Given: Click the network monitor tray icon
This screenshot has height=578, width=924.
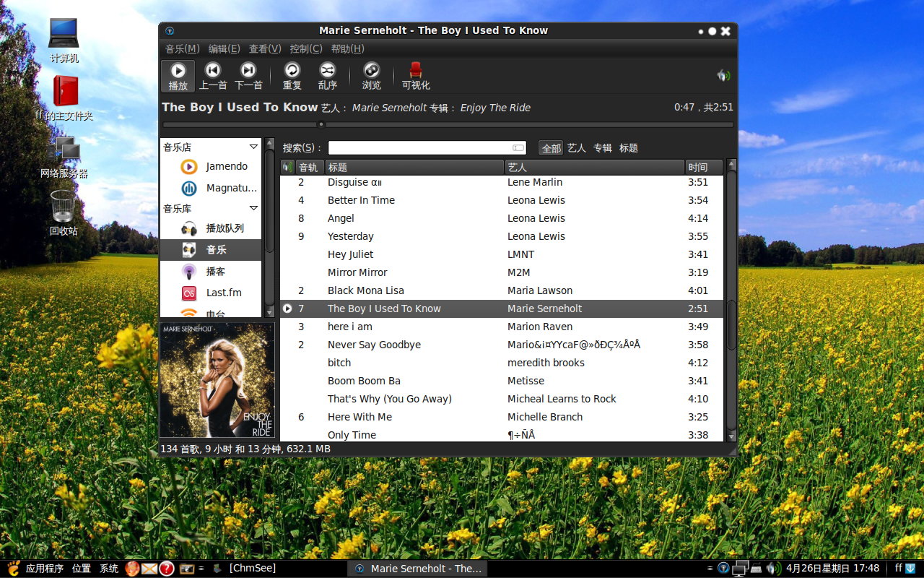Looking at the screenshot, I should coord(741,569).
